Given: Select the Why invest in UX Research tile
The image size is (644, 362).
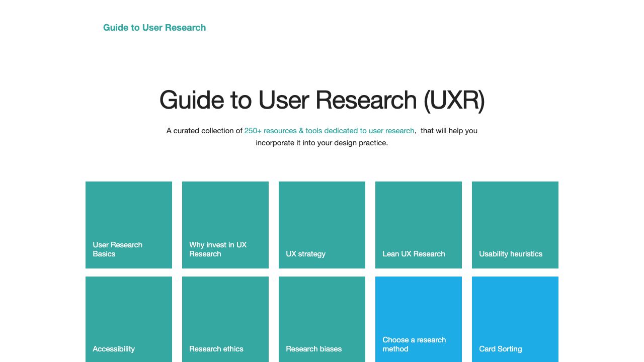Looking at the screenshot, I should click(x=225, y=225).
